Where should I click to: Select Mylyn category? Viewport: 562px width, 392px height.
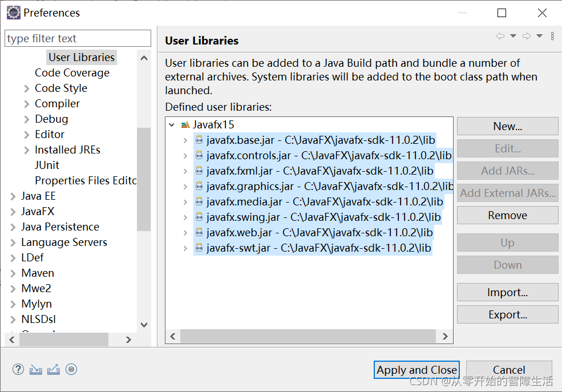coord(37,304)
